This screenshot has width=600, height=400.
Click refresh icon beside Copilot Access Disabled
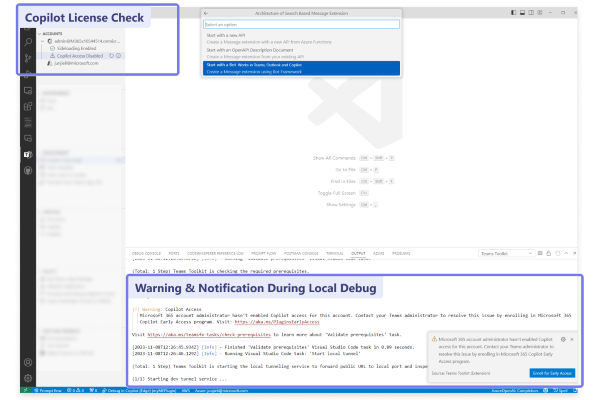click(x=112, y=56)
